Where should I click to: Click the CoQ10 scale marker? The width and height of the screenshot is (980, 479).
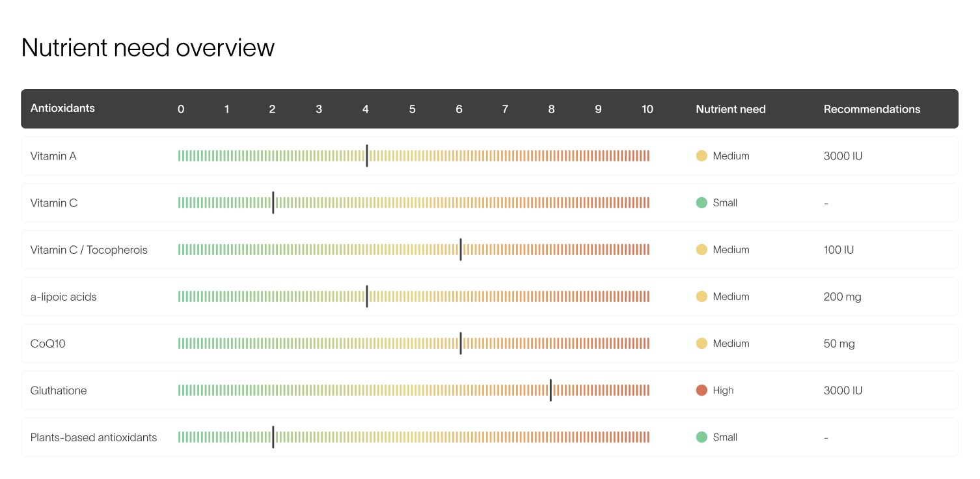click(x=461, y=344)
